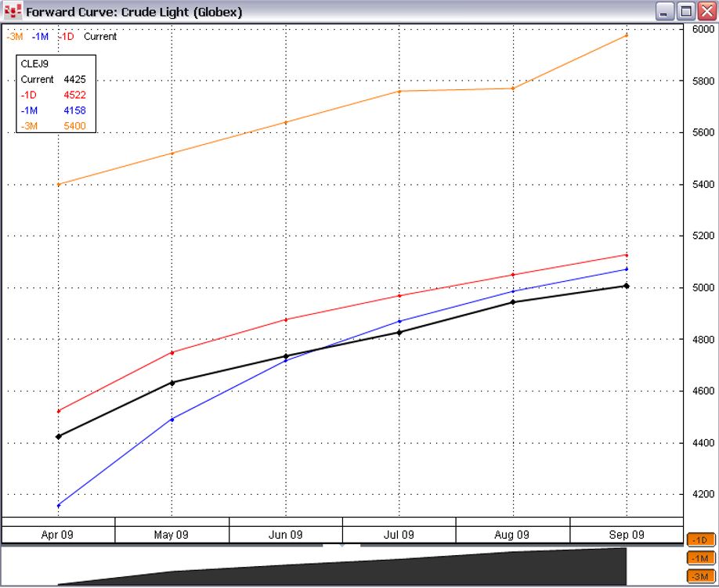This screenshot has height=588, width=719.
Task: Click the Current curve point at Apr 09
Action: 58,437
